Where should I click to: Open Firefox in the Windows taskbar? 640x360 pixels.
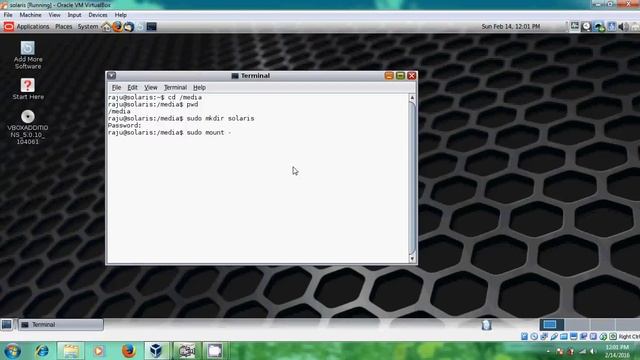pyautogui.click(x=128, y=351)
